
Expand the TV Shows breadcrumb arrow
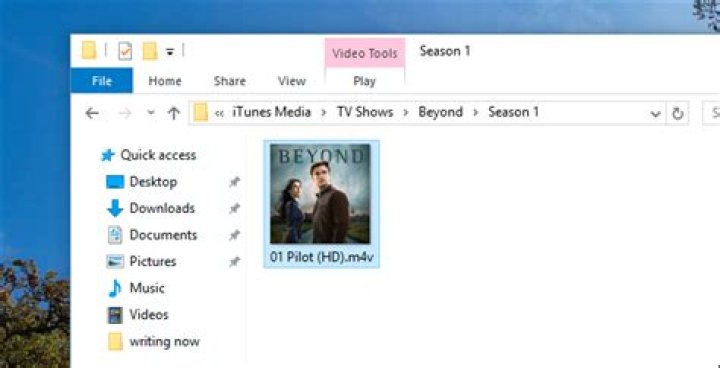click(x=406, y=113)
